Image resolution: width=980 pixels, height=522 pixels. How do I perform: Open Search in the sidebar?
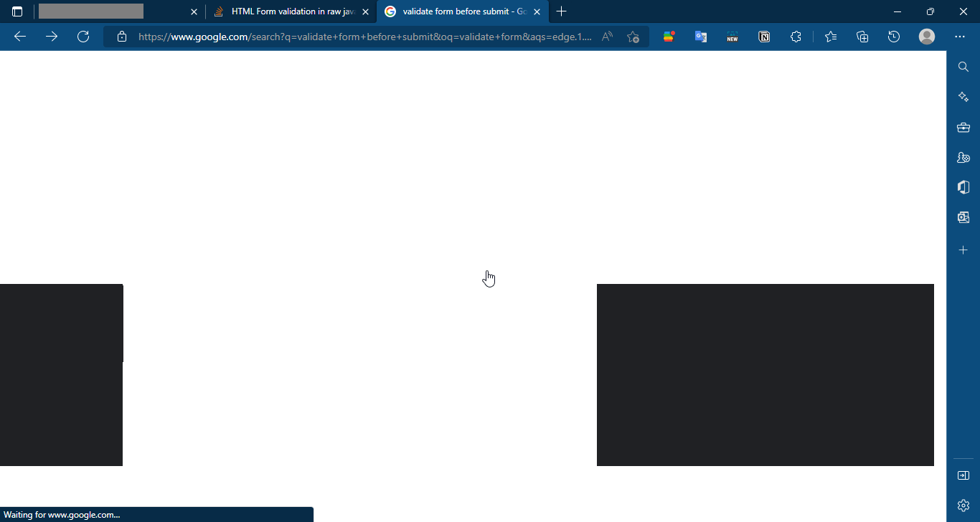[x=963, y=66]
